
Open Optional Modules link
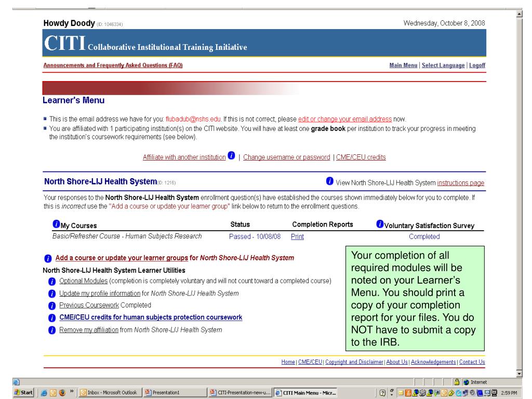[84, 281]
